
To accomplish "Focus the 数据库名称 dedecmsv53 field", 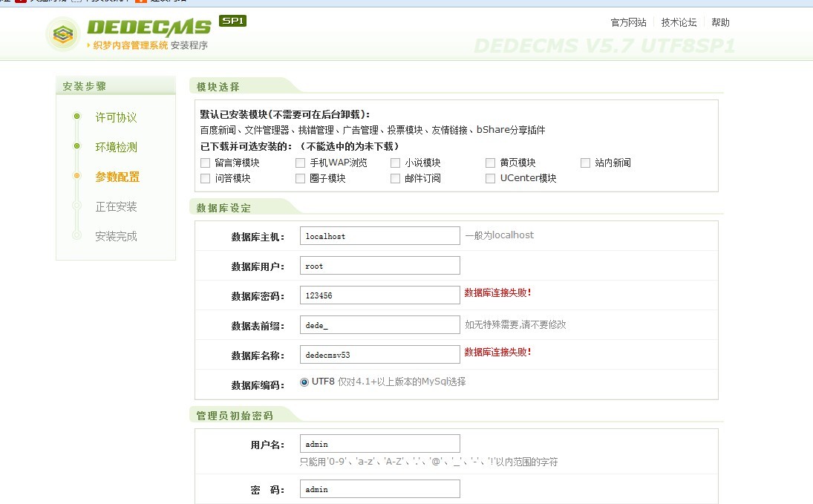I will 379,355.
